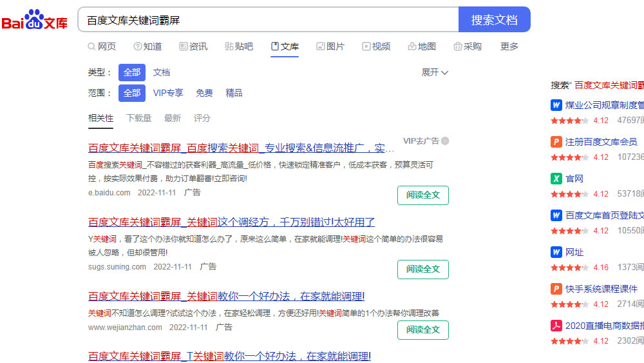Expand filters with 展开 chevron
This screenshot has height=363, width=644.
click(435, 72)
